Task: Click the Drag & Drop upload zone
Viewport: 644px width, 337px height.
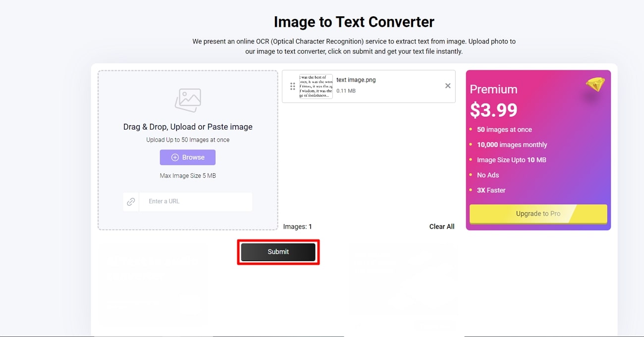Action: tap(187, 148)
